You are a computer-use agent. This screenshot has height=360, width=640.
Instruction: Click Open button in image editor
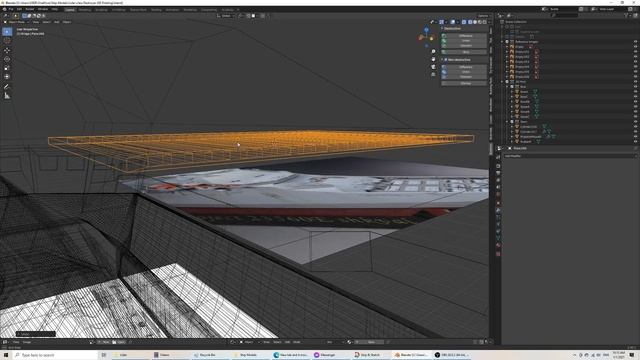click(x=119, y=342)
